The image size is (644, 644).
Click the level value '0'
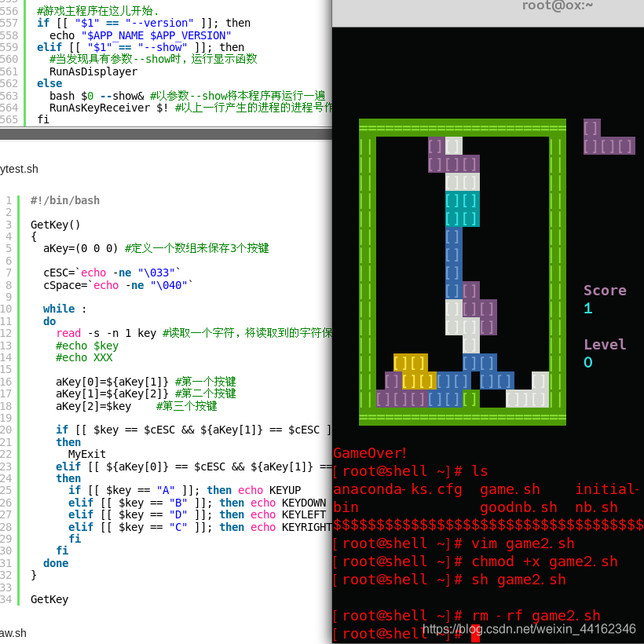coord(588,362)
